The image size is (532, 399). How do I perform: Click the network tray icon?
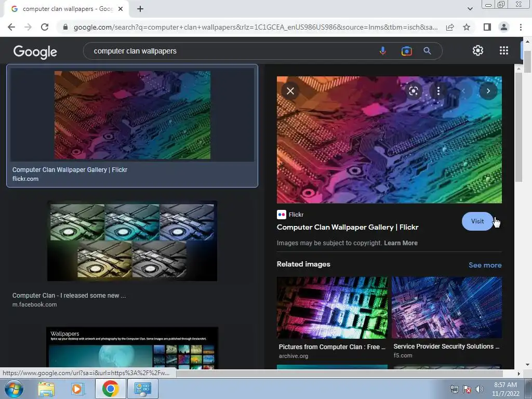point(454,389)
